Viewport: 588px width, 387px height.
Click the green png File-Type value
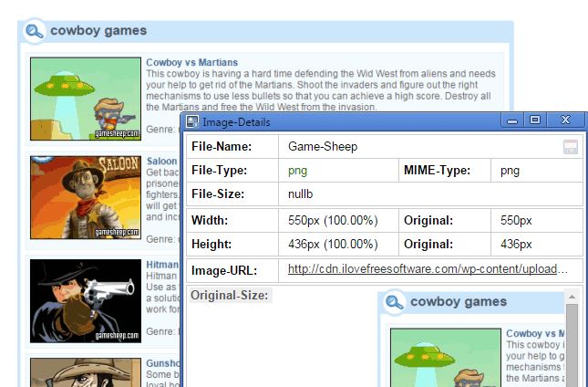click(297, 171)
